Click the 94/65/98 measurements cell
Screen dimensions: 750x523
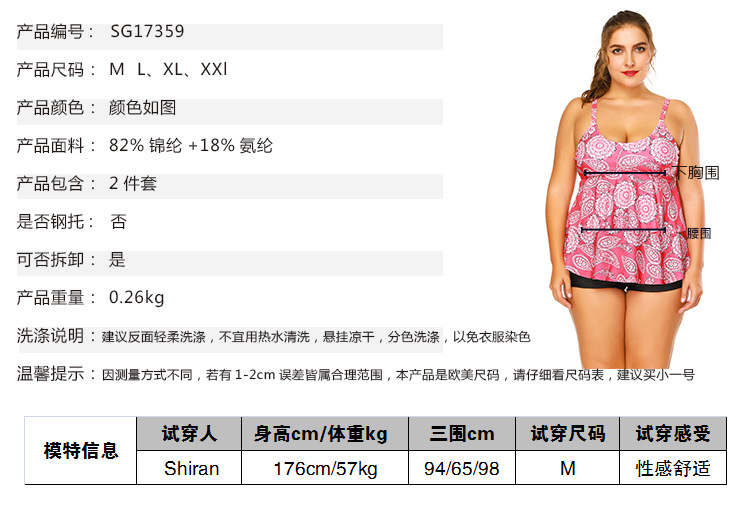pos(462,468)
